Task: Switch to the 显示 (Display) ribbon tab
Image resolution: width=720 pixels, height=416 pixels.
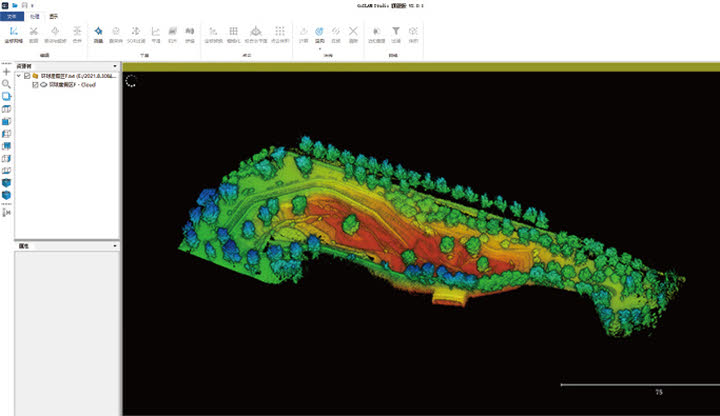Action: point(54,17)
